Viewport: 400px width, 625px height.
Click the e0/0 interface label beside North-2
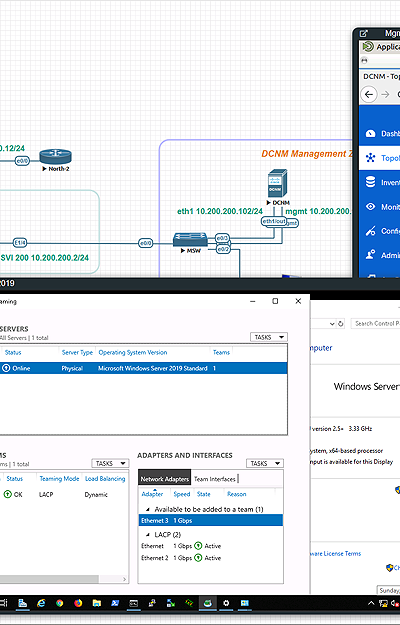tap(22, 161)
